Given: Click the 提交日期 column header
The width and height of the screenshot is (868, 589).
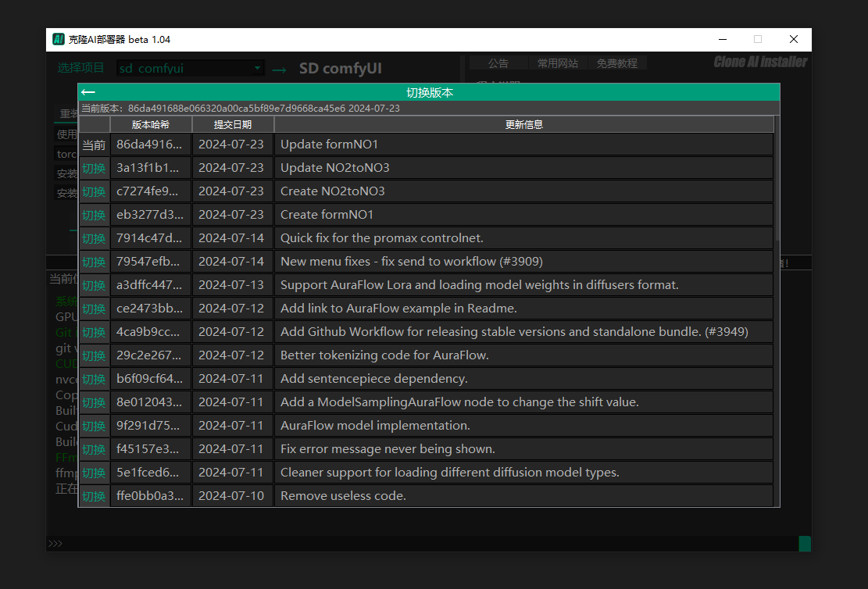Looking at the screenshot, I should [x=233, y=124].
